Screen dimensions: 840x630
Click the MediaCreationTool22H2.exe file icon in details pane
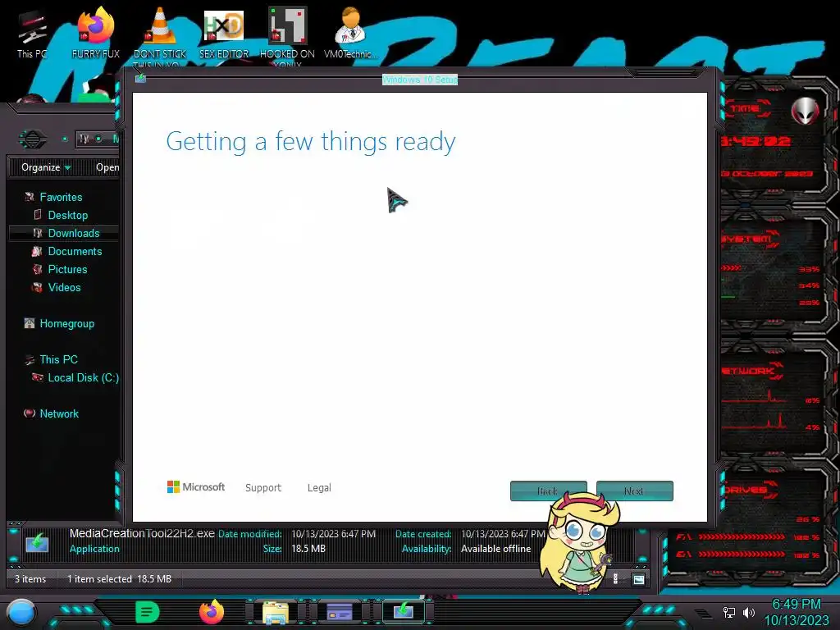37,543
